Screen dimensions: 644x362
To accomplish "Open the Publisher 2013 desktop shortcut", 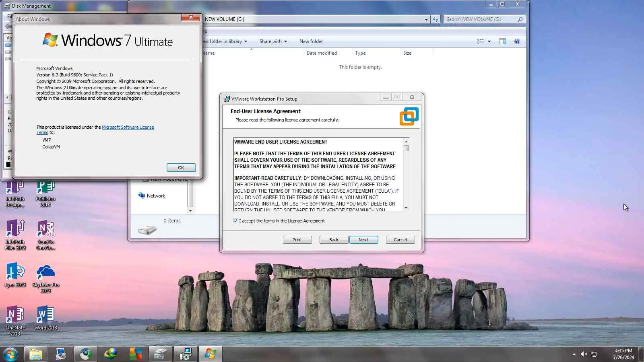I will [45, 194].
